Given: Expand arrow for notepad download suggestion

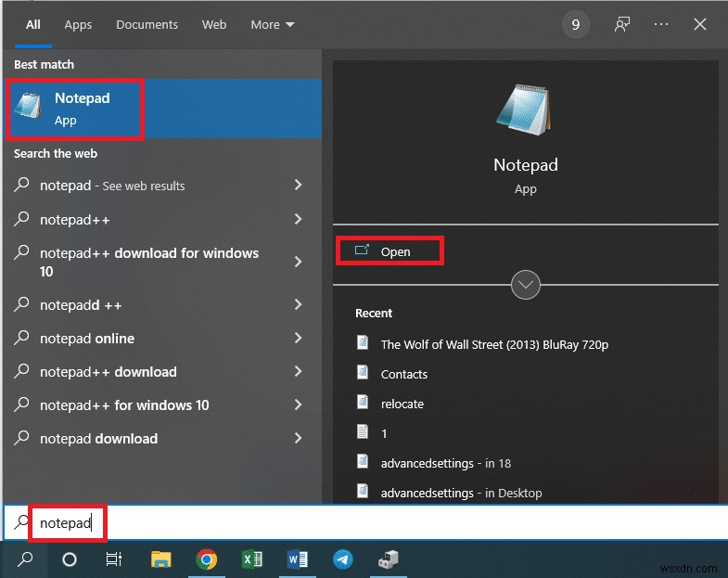Looking at the screenshot, I should tap(298, 438).
